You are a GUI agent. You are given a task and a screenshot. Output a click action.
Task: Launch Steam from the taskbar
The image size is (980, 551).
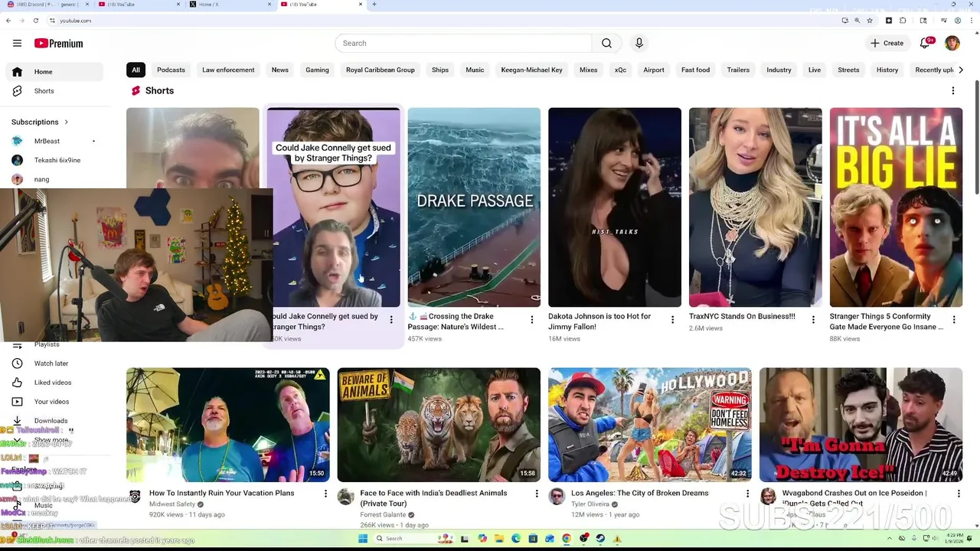pyautogui.click(x=600, y=539)
